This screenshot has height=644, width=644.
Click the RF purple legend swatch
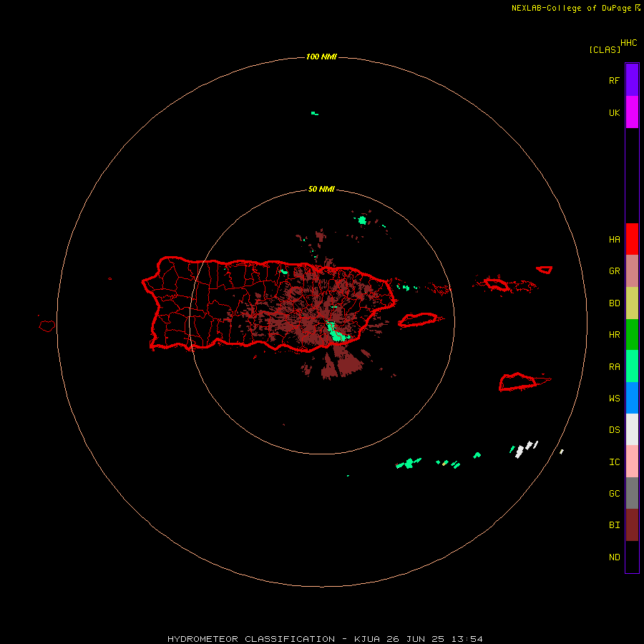click(x=632, y=79)
